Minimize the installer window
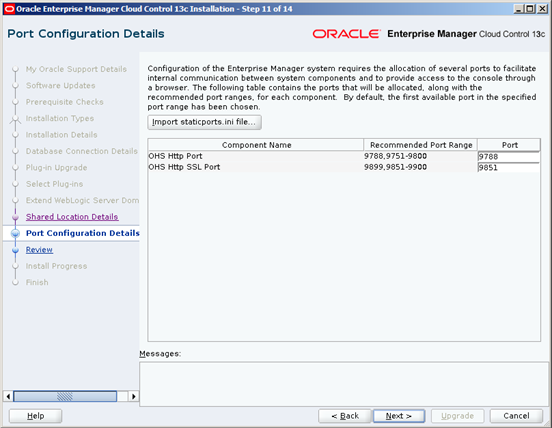Screen dimensions: 552x428 [519, 9]
